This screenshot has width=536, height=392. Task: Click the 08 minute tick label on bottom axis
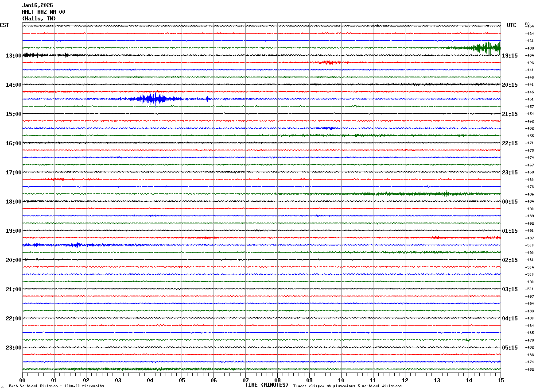click(277, 380)
